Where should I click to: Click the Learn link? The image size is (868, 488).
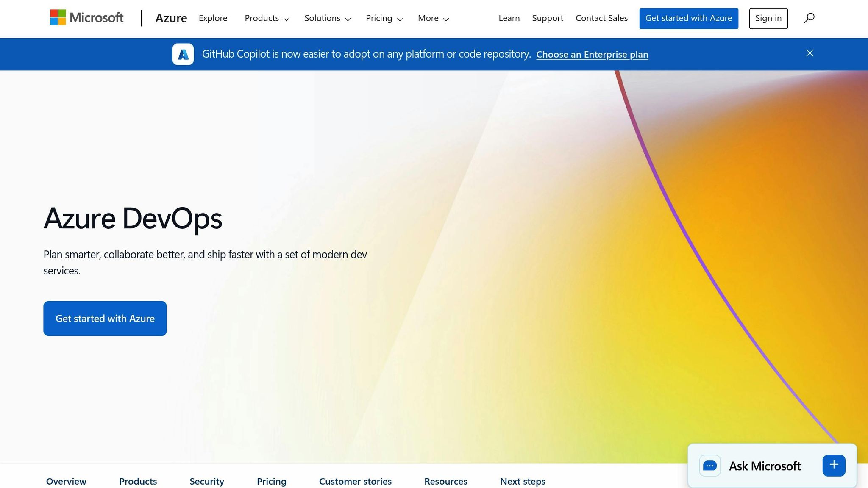click(x=509, y=18)
